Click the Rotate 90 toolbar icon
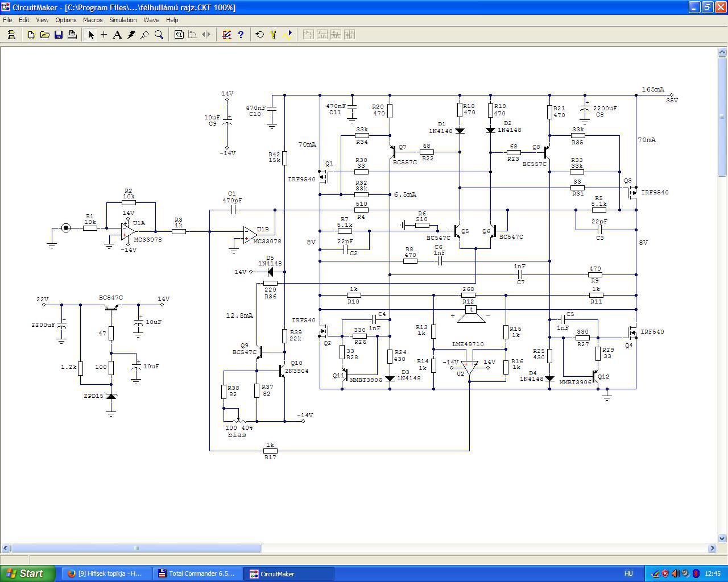Screen dimensions: 728x582 coord(193,35)
